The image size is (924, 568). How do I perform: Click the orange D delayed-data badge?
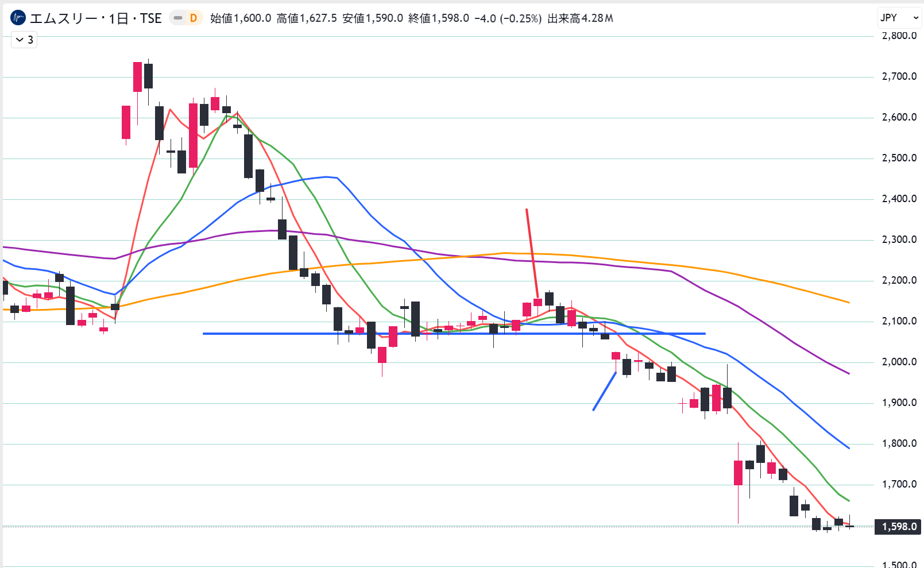click(x=194, y=18)
